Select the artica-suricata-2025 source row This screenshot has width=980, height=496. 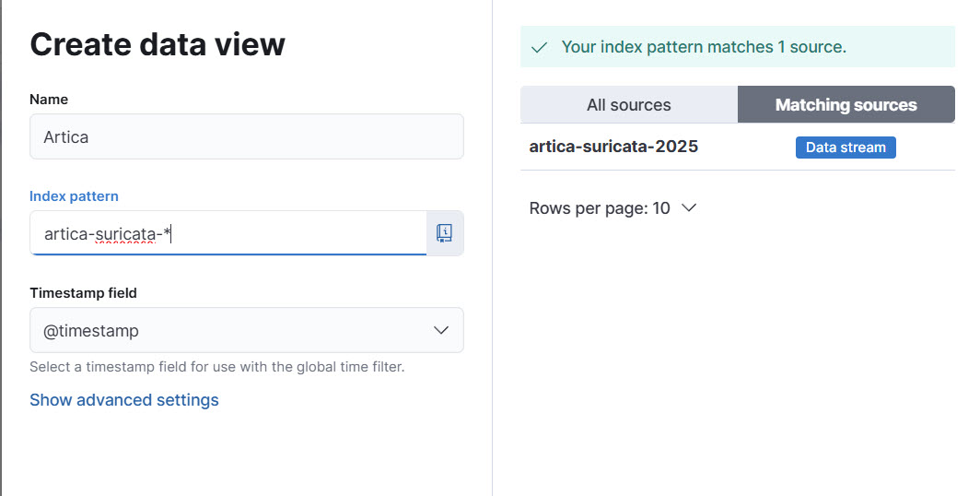pyautogui.click(x=613, y=147)
